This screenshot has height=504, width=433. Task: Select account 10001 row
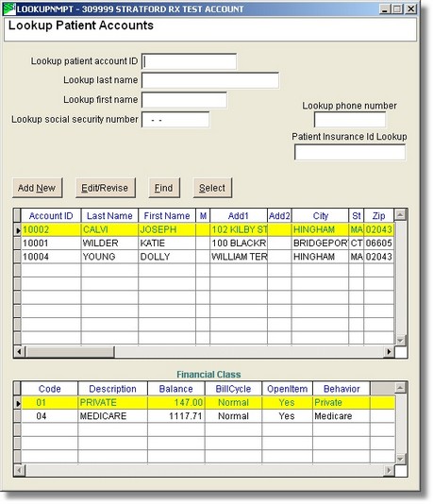tap(208, 243)
